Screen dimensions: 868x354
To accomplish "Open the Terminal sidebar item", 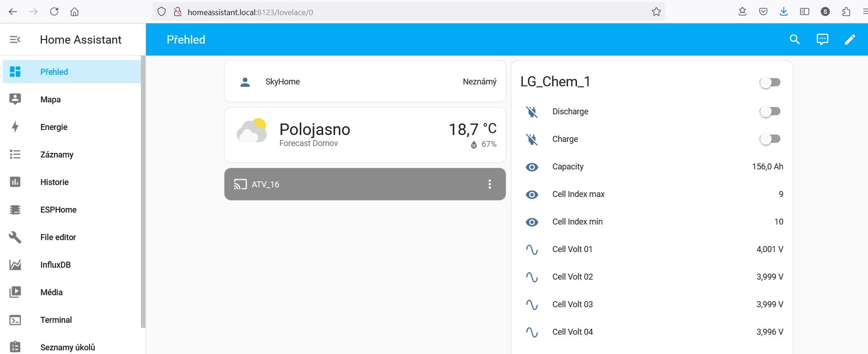I will (56, 320).
